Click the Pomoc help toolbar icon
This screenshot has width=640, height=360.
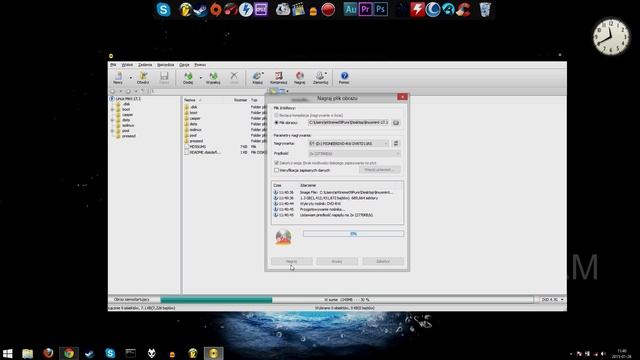(344, 78)
